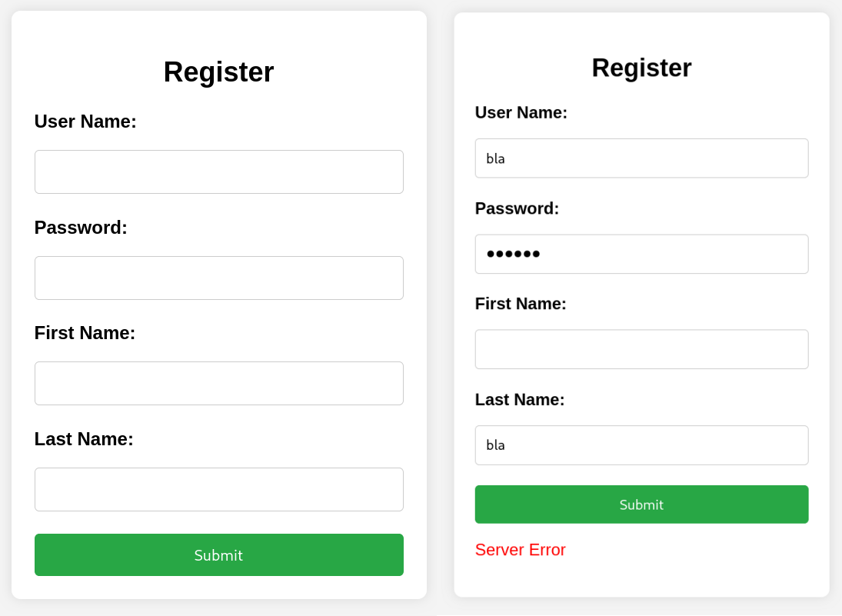Focus the password field filled with dots
842x616 pixels.
click(641, 254)
